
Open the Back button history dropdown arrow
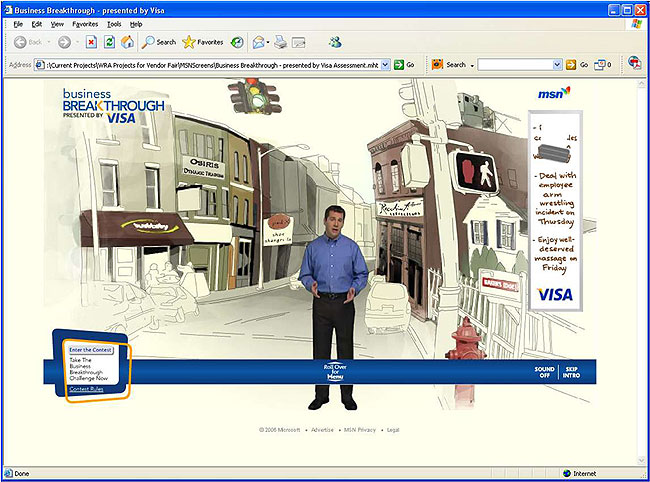(x=49, y=42)
